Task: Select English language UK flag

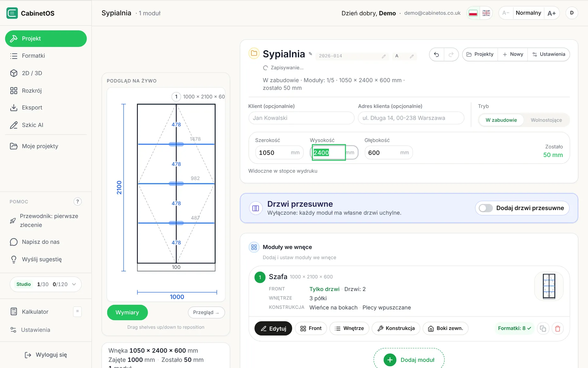Action: (x=486, y=13)
